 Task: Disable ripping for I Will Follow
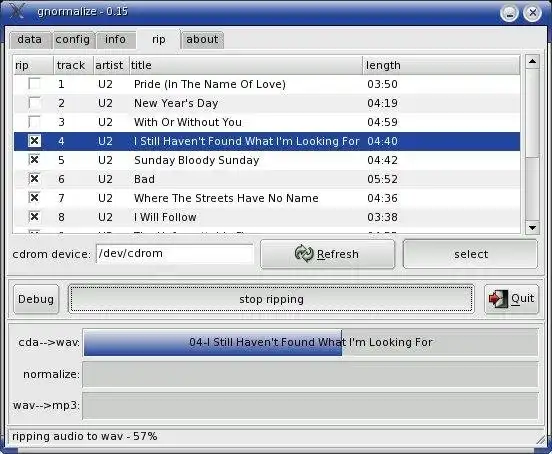tap(34, 217)
